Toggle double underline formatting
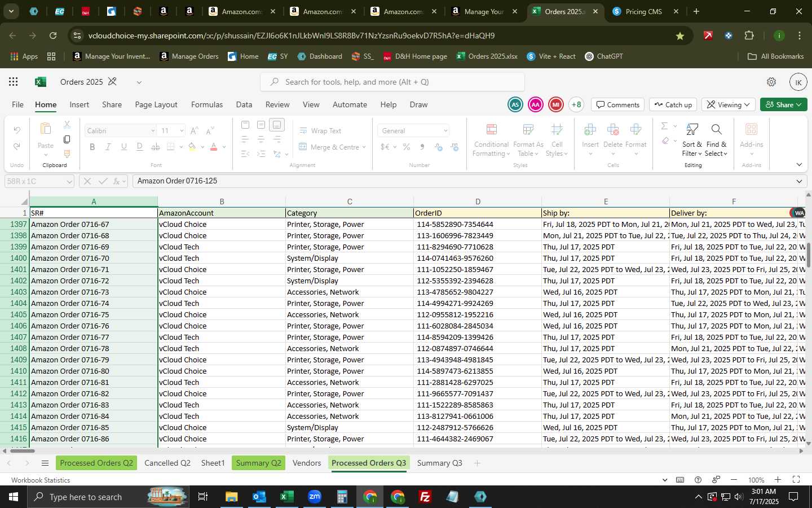This screenshot has width=812, height=508. [140, 147]
